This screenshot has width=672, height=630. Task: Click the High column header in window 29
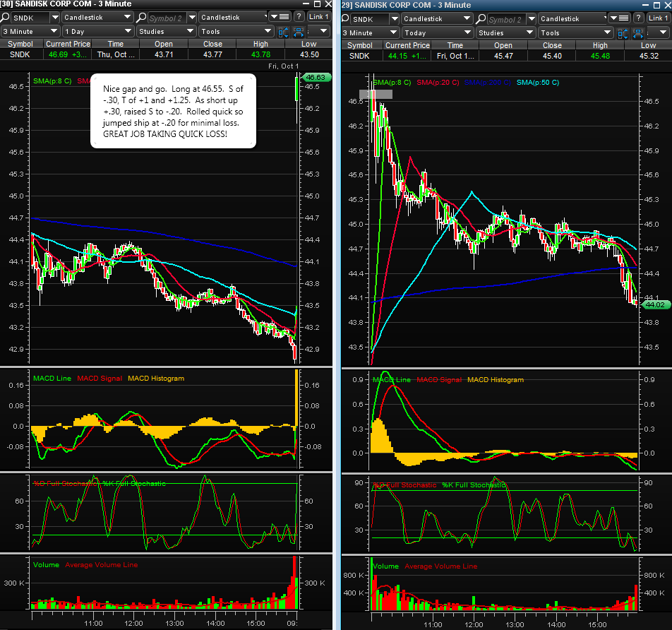click(600, 45)
